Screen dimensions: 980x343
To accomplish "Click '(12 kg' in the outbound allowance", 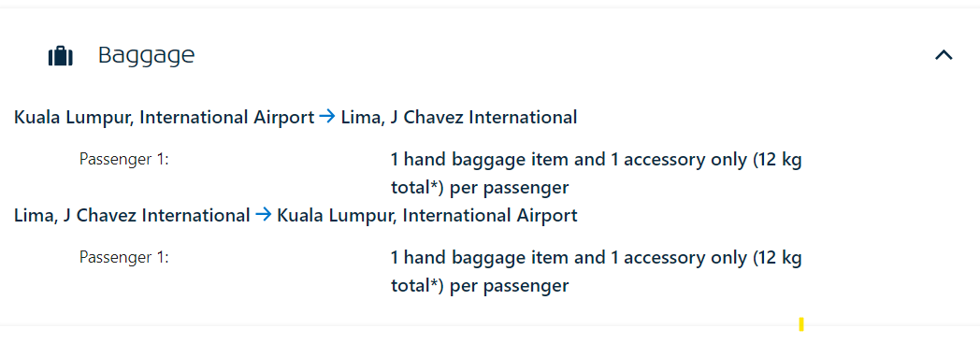I will pyautogui.click(x=777, y=161).
